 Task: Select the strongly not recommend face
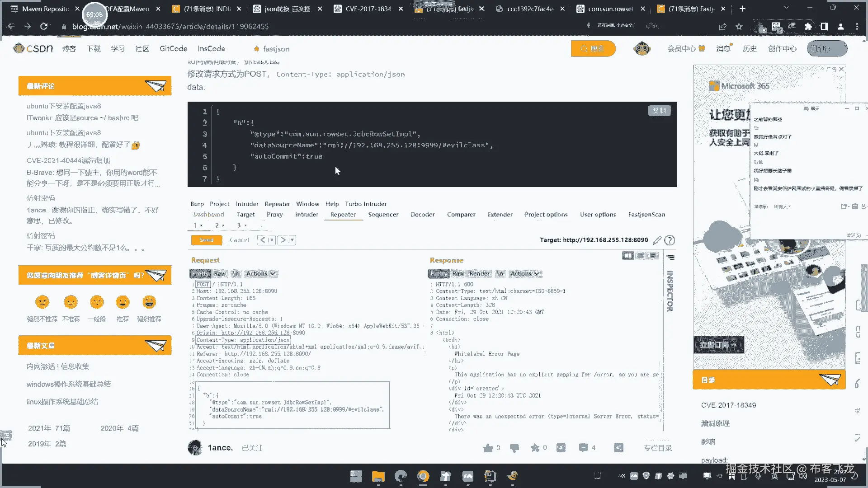coord(42,302)
